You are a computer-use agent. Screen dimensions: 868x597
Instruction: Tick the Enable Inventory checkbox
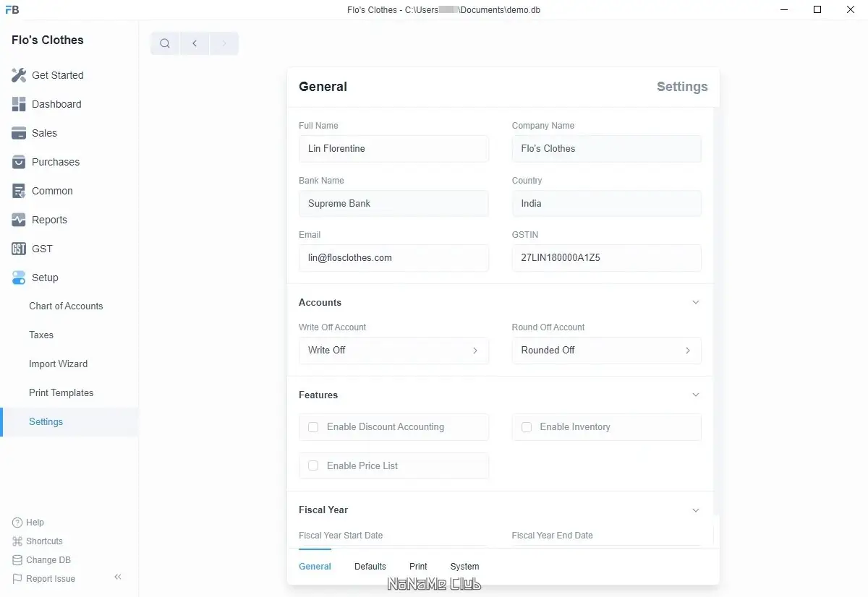[x=527, y=427]
